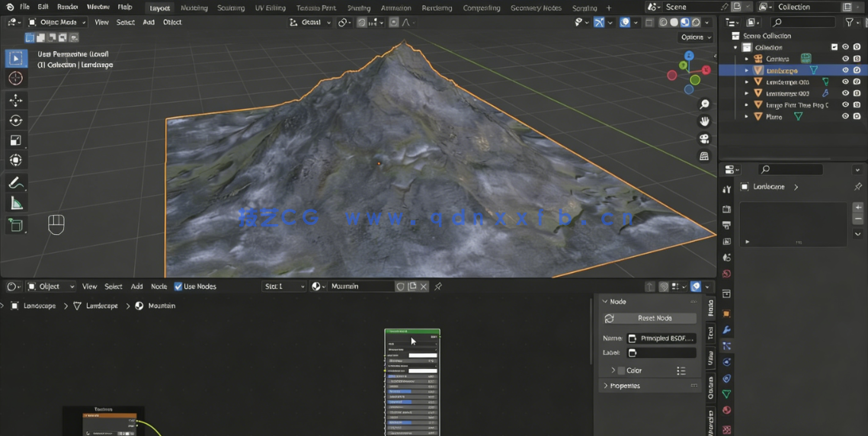Tick the Use Nodes checkbox
Screen dimensions: 868x436
coord(178,287)
